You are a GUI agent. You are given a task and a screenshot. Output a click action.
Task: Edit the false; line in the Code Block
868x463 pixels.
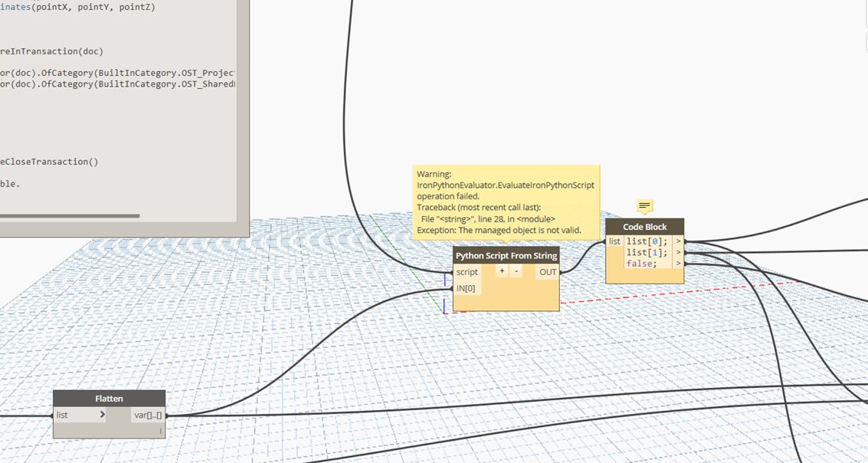(644, 263)
